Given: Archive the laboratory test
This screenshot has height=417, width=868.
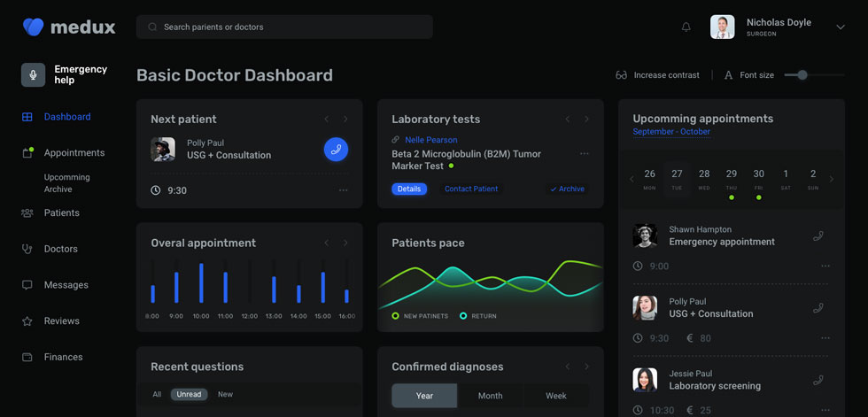Looking at the screenshot, I should [x=567, y=189].
